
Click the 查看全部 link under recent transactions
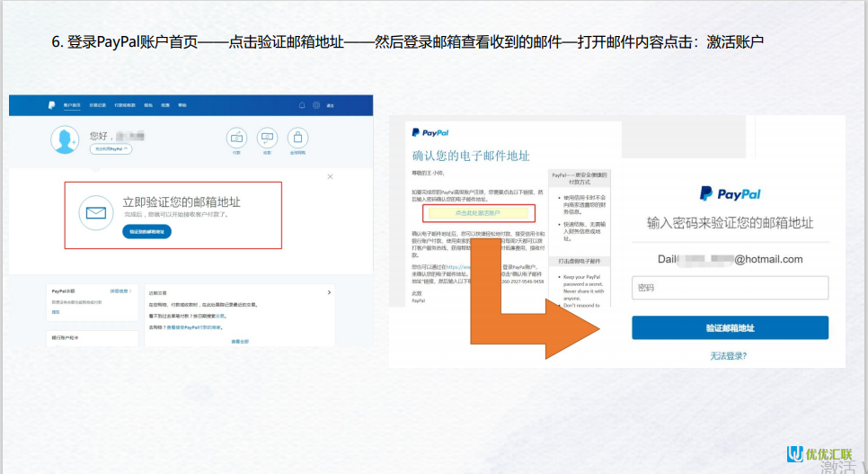click(x=240, y=342)
